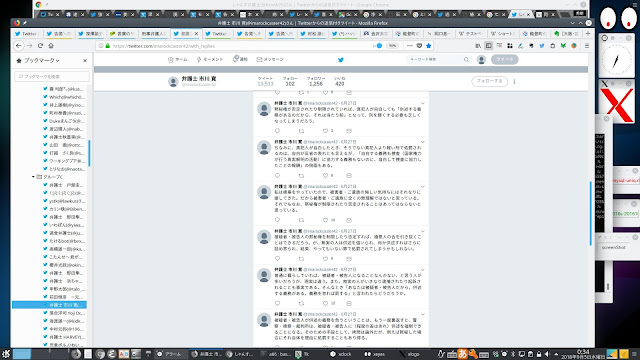Open the メッセージ navigation item

(270, 60)
